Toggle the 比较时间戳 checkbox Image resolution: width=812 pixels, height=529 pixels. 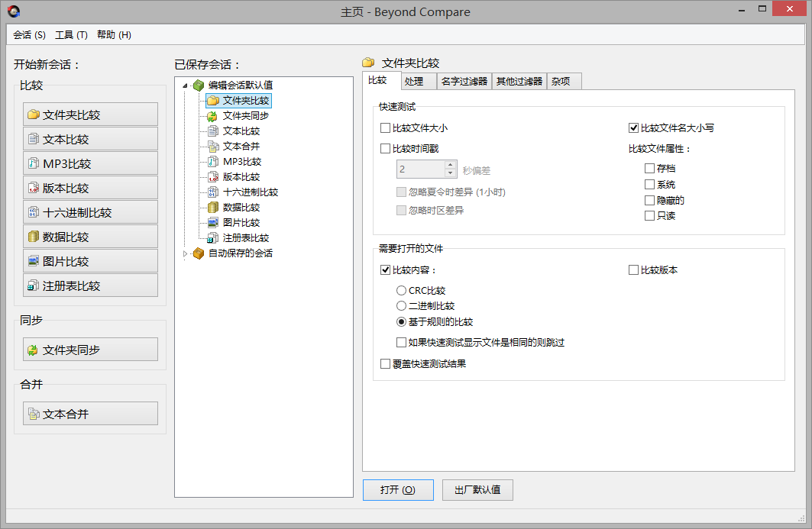385,149
